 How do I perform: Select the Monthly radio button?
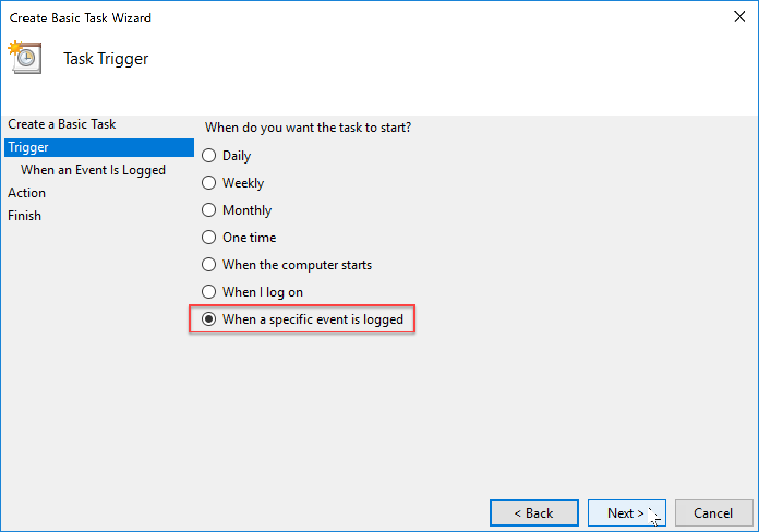209,210
